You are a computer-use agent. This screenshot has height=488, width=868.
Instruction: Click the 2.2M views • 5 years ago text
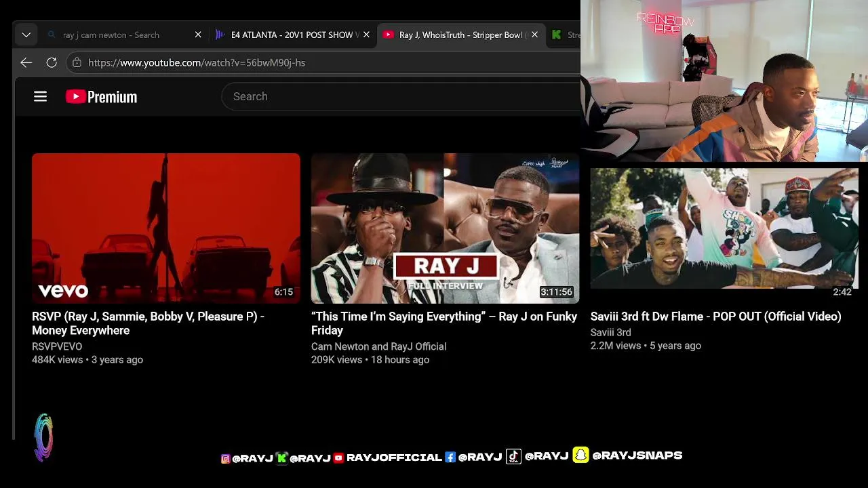pyautogui.click(x=646, y=346)
